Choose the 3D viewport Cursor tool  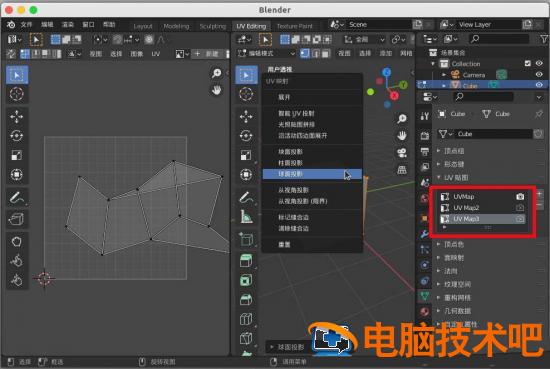[246, 94]
